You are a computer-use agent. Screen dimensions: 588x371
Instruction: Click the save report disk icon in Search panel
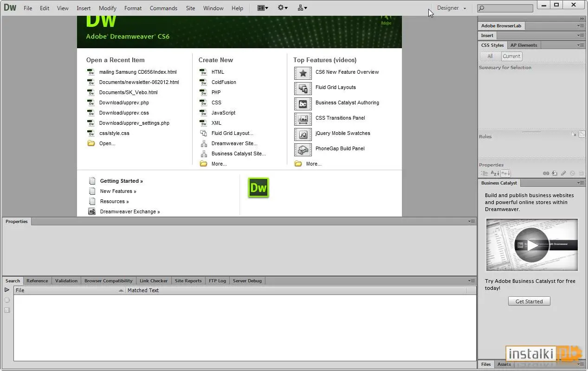tap(7, 310)
